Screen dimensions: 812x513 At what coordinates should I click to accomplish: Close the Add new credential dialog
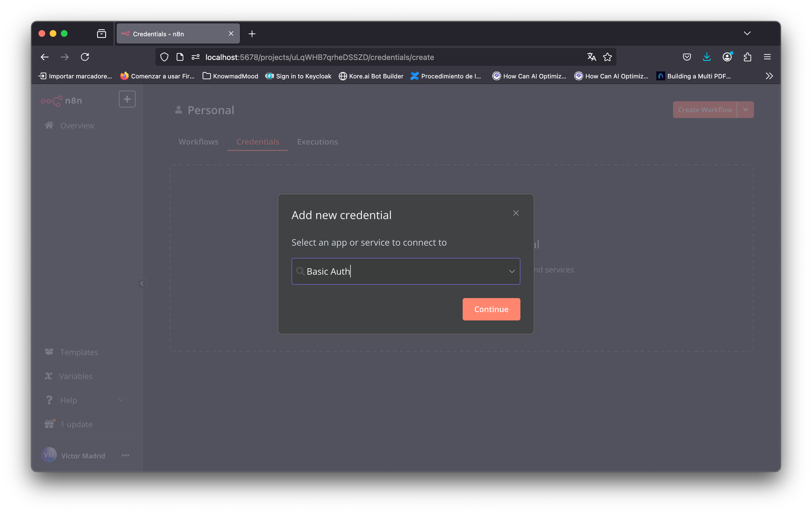coord(516,213)
